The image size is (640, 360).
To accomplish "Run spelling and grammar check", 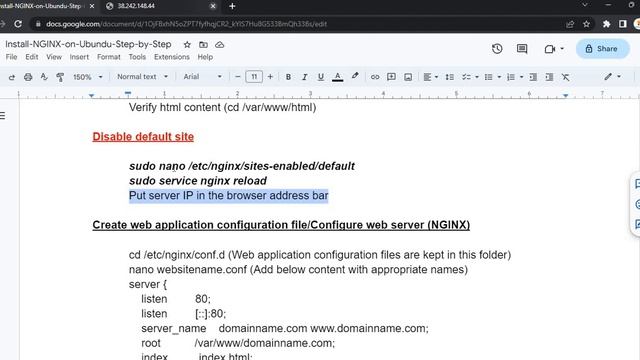I will [44, 77].
